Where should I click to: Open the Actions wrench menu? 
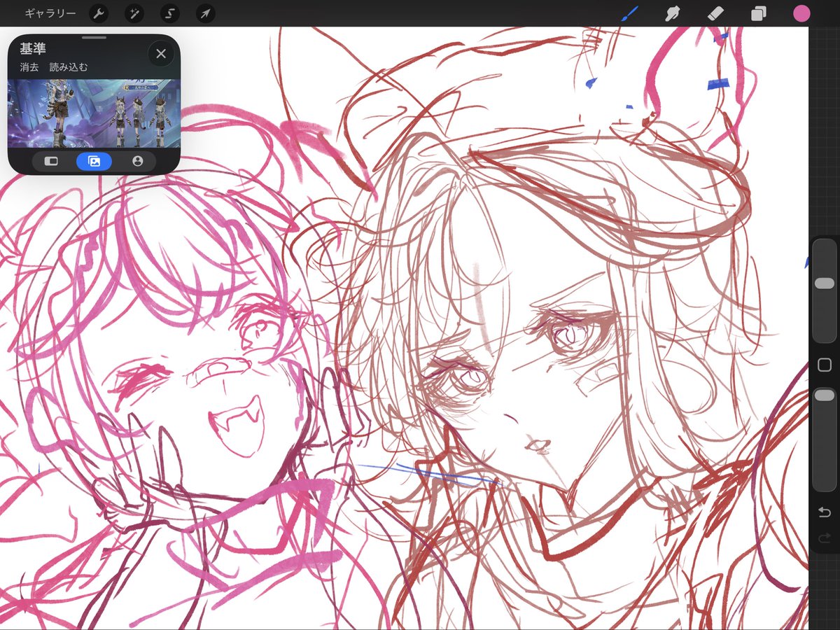99,13
